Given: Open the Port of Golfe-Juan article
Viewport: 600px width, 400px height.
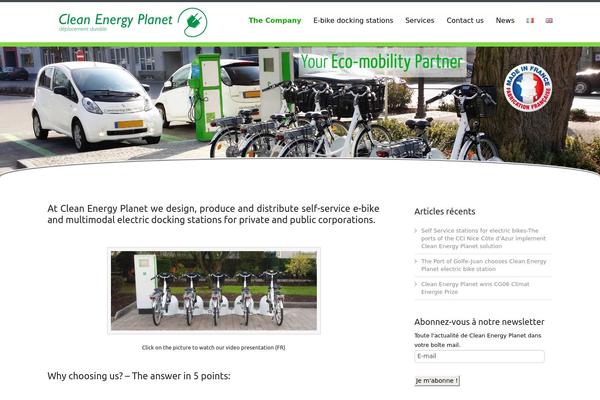Looking at the screenshot, I should [484, 265].
